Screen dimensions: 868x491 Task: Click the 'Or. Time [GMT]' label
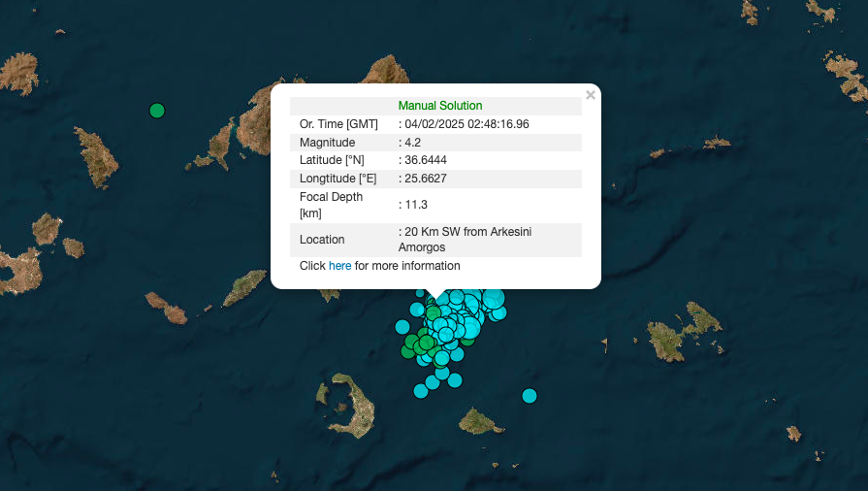point(338,124)
